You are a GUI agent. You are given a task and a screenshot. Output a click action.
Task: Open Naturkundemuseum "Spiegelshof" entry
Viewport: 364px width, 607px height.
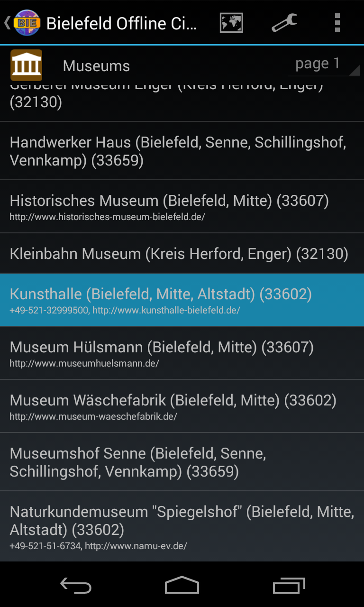pos(182,526)
